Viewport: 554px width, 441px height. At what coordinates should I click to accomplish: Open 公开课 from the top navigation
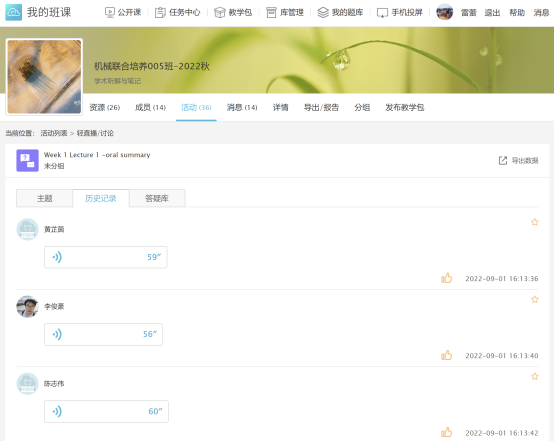(x=123, y=13)
